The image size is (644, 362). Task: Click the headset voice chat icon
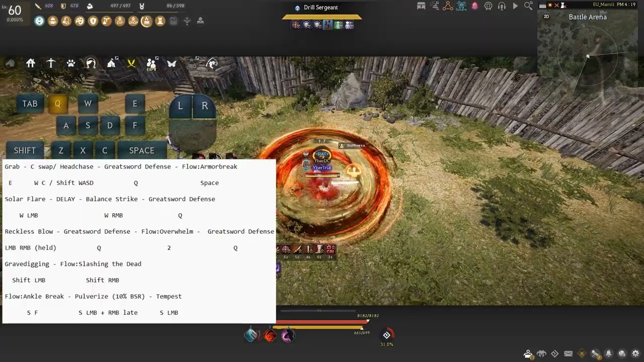pos(502,6)
